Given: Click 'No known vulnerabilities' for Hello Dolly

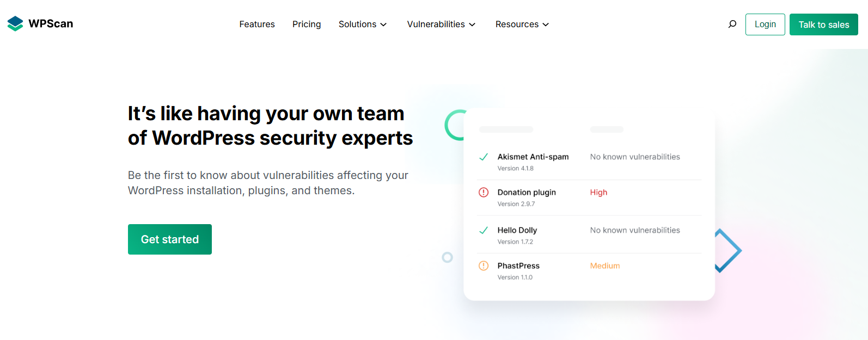Looking at the screenshot, I should click(x=635, y=230).
